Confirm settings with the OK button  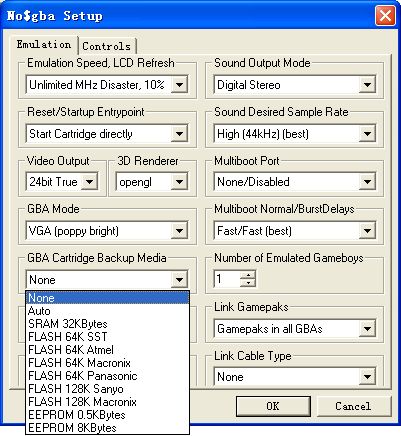273,406
